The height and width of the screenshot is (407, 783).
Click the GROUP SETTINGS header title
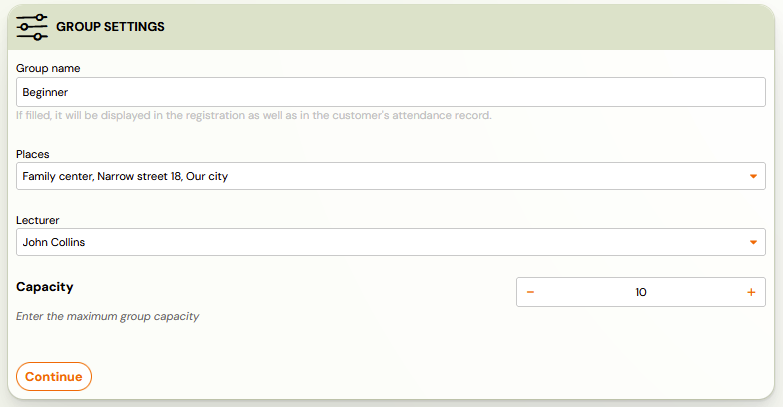110,27
